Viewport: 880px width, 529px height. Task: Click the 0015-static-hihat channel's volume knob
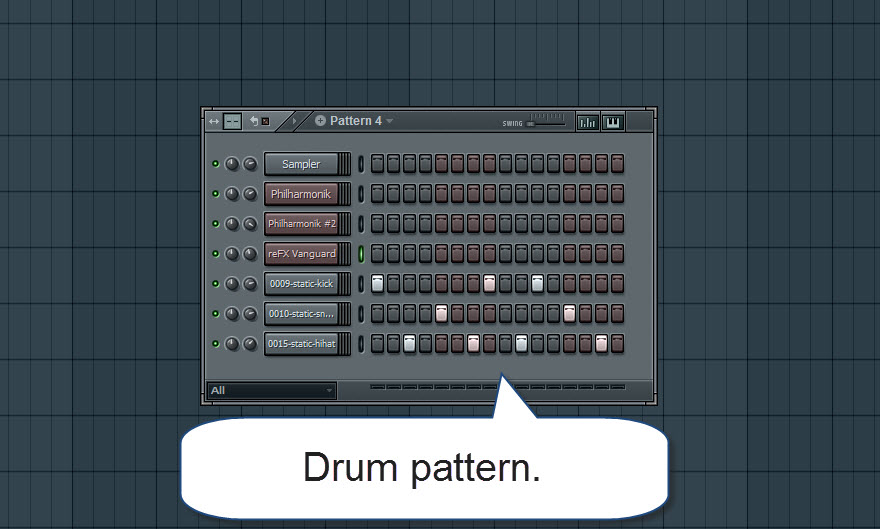(250, 343)
